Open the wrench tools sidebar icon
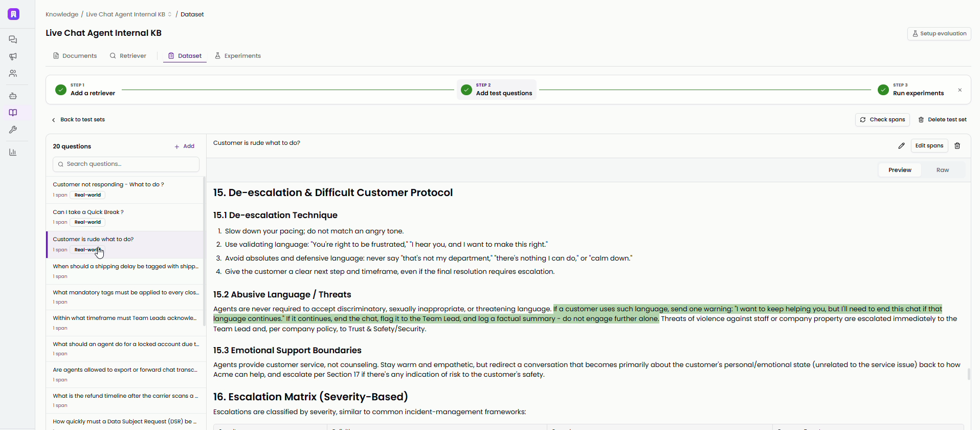Viewport: 980px width, 430px height. click(13, 130)
